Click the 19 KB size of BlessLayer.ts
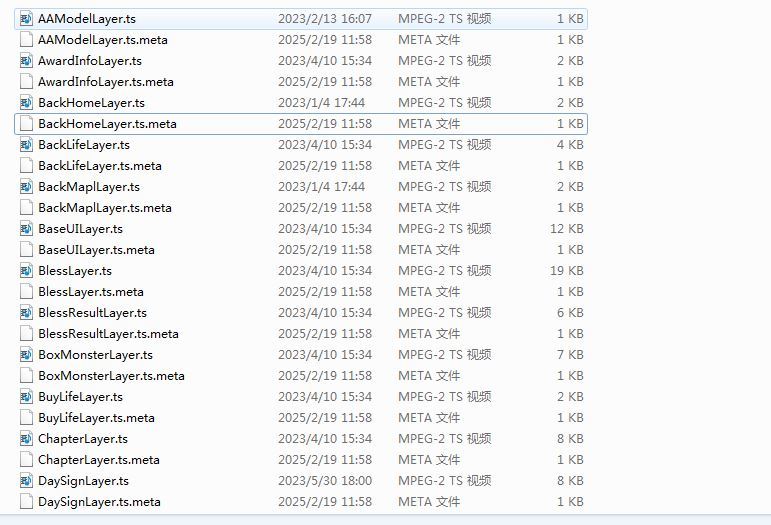The image size is (771, 525). pos(567,271)
